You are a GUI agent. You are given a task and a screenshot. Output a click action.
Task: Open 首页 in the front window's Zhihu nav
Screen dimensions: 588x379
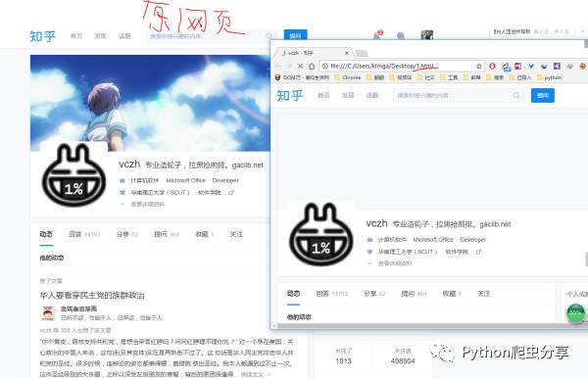(x=323, y=96)
